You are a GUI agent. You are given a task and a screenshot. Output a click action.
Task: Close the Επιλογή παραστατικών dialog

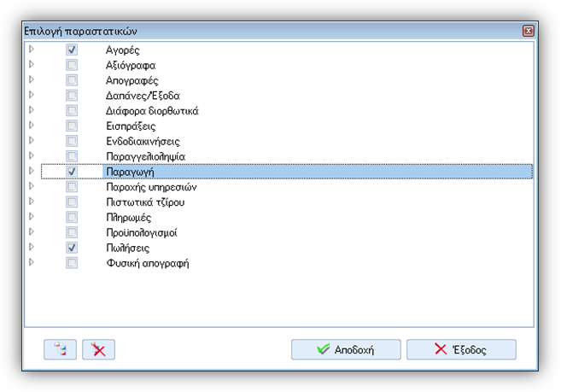528,31
